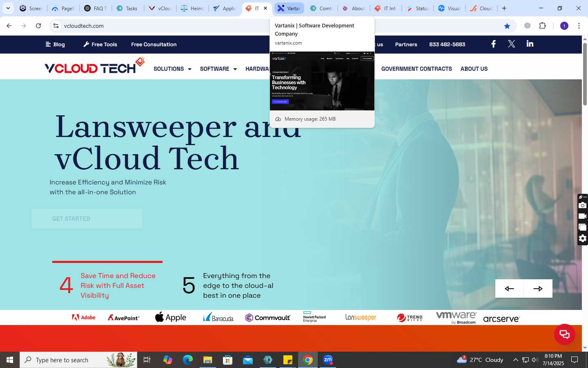Select slide 5 Everything from the edge
This screenshot has width=588, height=368.
coord(228,285)
